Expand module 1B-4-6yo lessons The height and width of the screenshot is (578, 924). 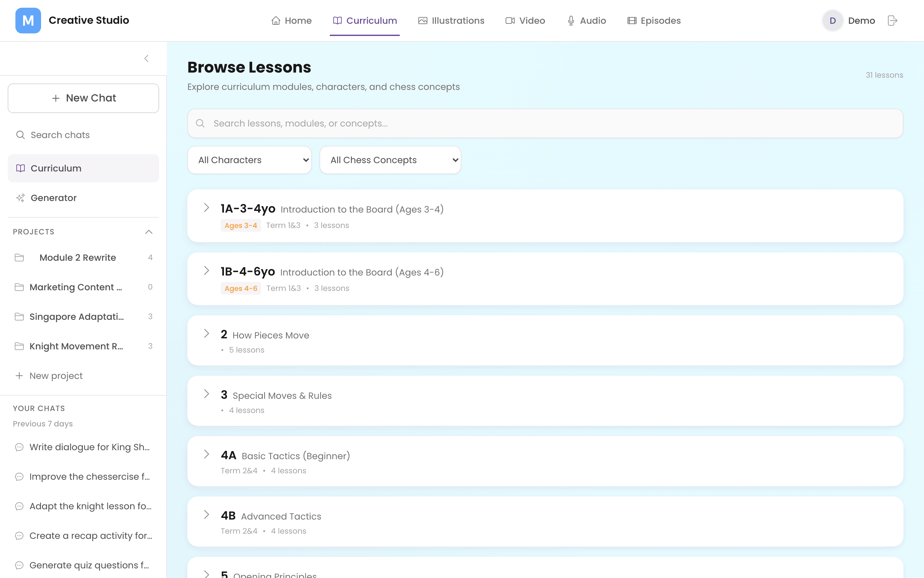pos(207,271)
